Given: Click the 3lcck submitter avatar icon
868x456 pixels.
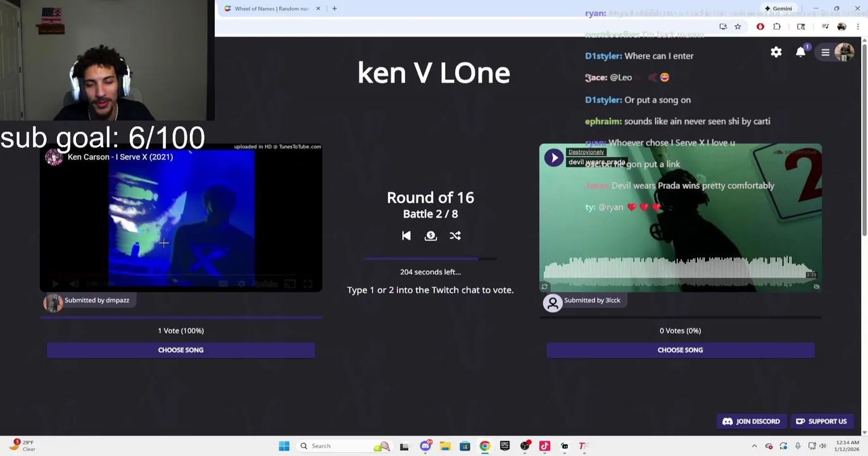Looking at the screenshot, I should pyautogui.click(x=553, y=303).
